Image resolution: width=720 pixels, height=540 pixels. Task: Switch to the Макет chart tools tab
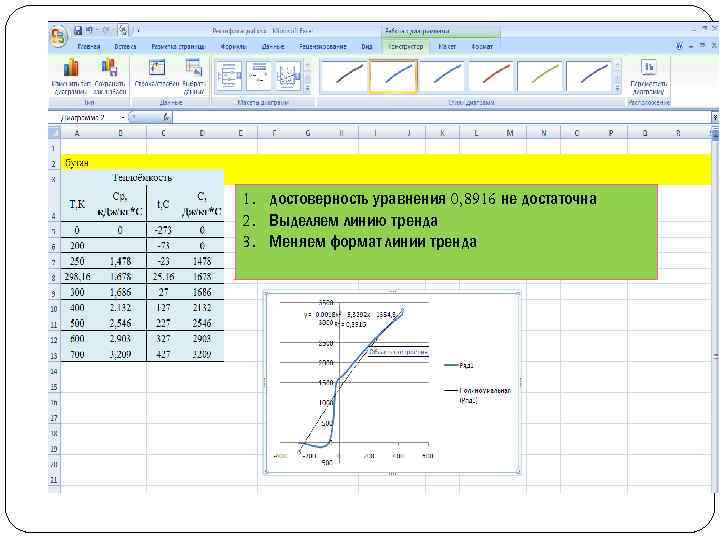coord(447,46)
